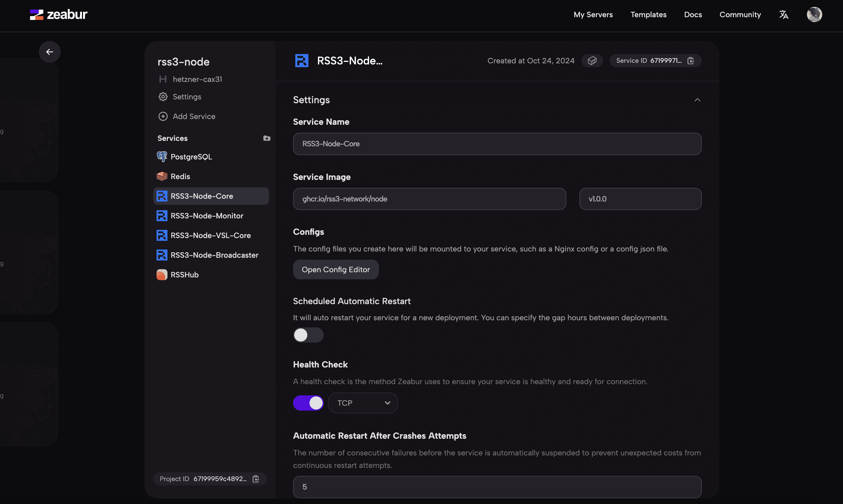843x504 pixels.
Task: Click the Services section heading
Action: (173, 138)
